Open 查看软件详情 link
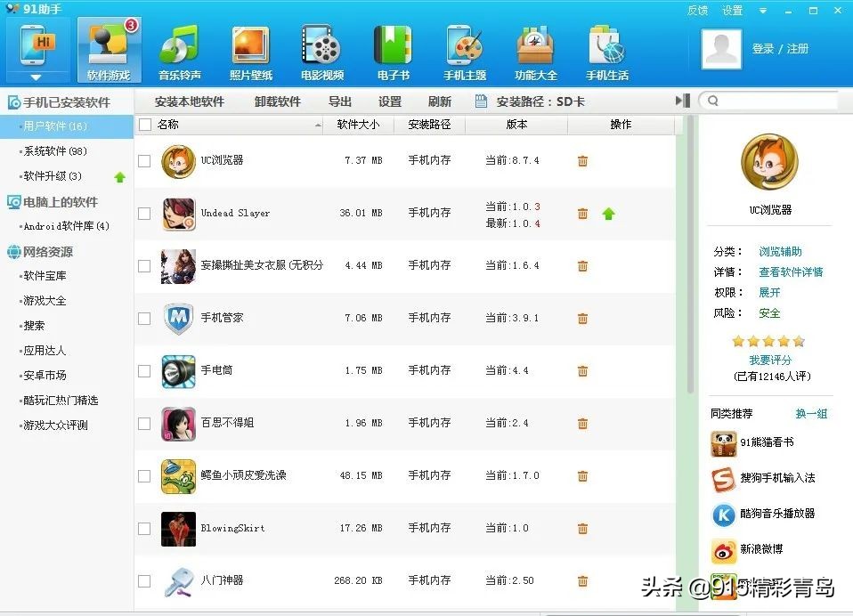853x616 pixels. click(791, 272)
